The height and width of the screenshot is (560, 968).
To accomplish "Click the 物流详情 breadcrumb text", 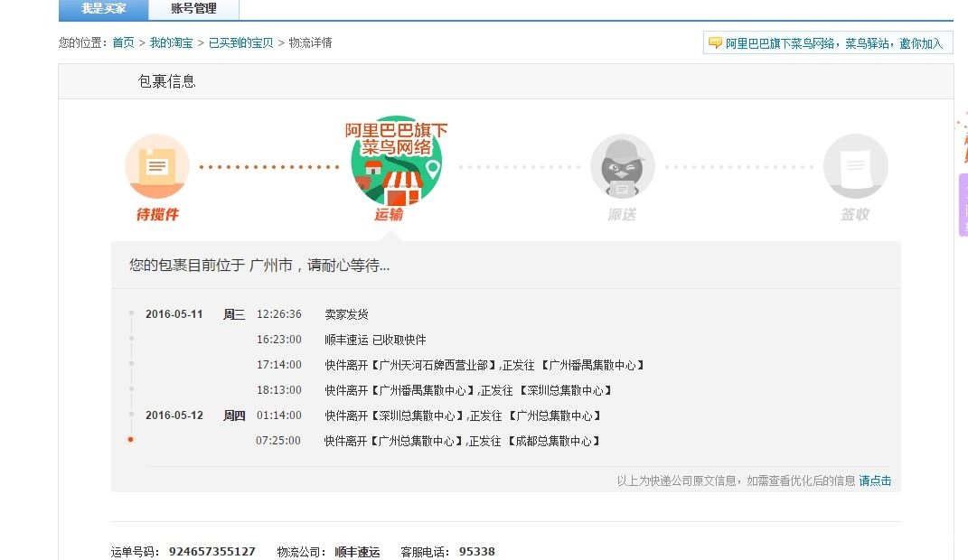I will (311, 42).
